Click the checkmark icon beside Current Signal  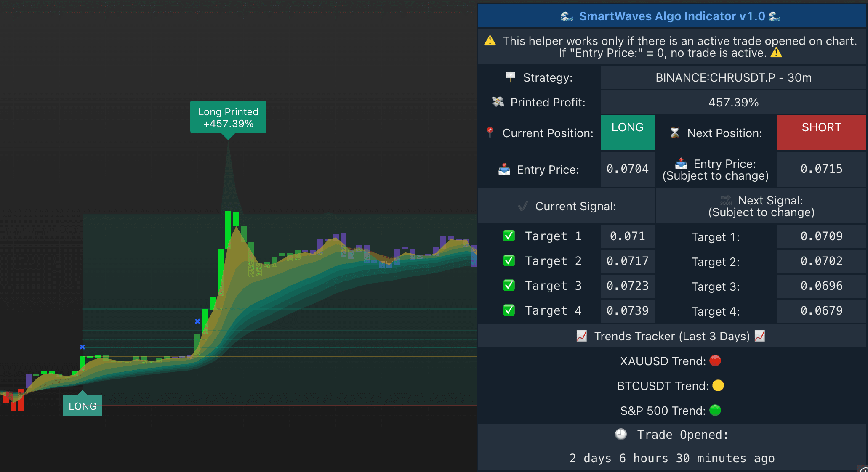[523, 206]
